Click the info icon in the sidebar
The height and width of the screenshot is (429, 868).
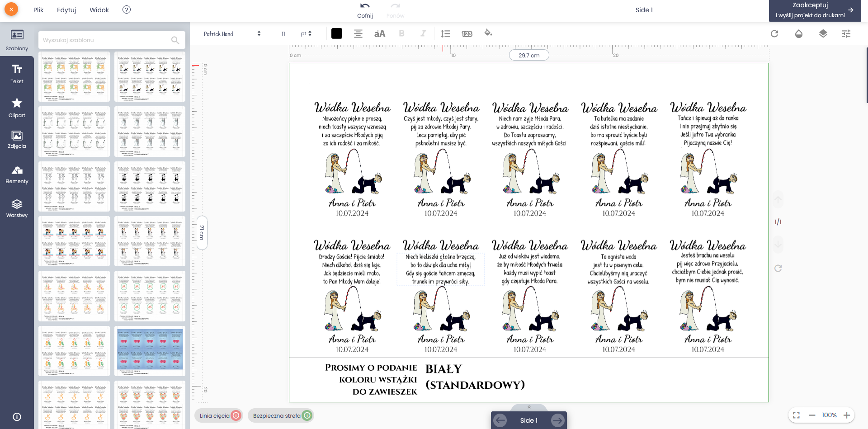point(17,417)
